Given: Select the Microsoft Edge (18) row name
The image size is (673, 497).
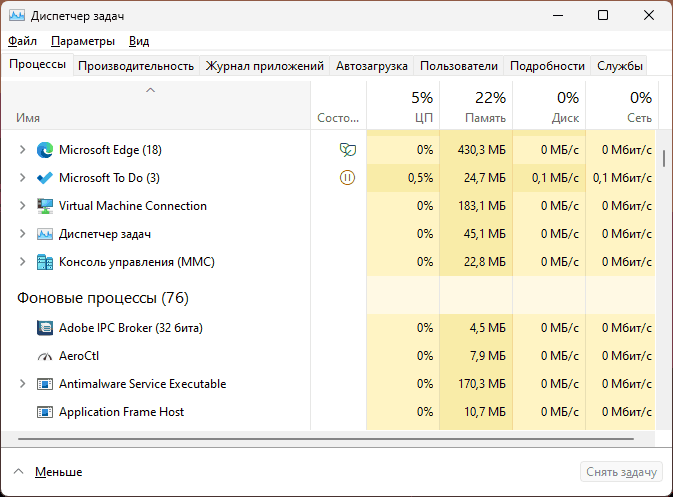Looking at the screenshot, I should pyautogui.click(x=110, y=150).
